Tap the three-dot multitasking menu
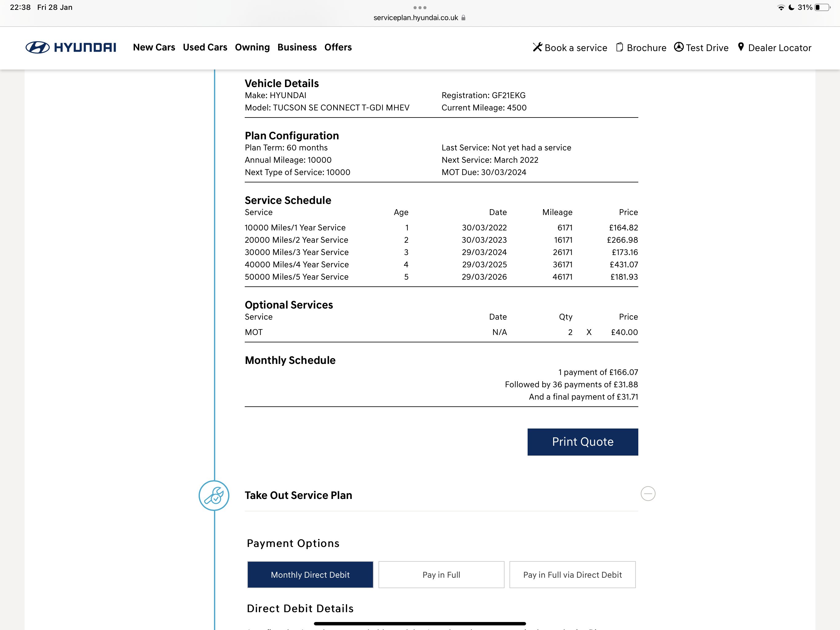Image resolution: width=840 pixels, height=630 pixels. pyautogui.click(x=420, y=8)
